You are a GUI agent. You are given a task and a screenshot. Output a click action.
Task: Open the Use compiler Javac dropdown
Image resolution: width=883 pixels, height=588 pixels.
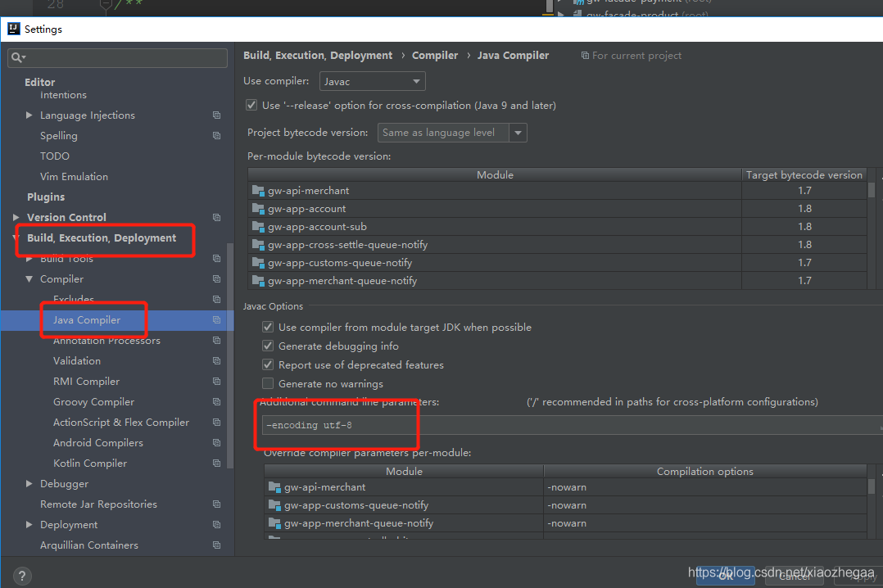[372, 81]
